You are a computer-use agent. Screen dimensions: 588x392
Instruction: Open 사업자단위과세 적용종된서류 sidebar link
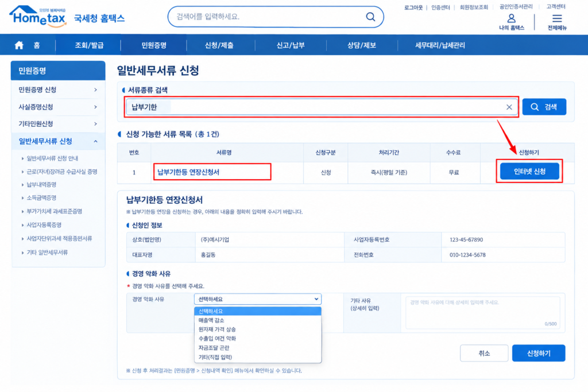[x=59, y=238]
